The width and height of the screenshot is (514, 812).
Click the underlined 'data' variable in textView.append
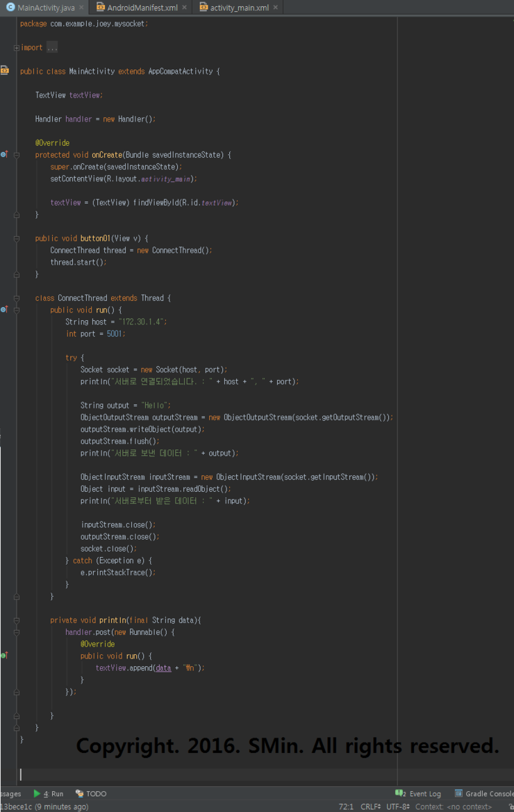[x=163, y=668]
